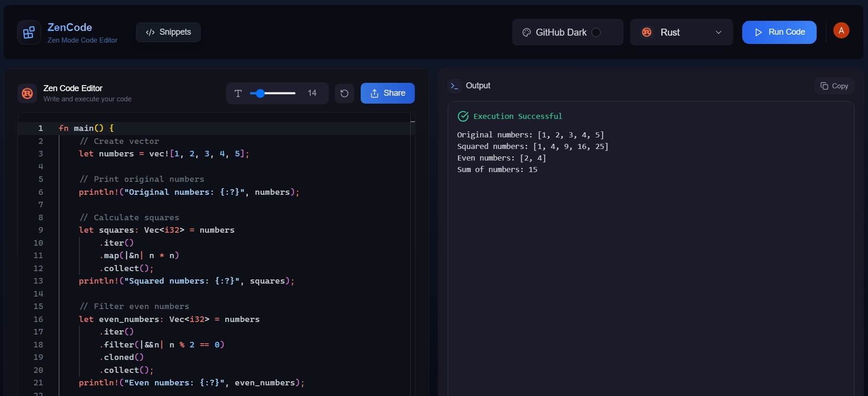868x396 pixels.
Task: Click the Rust language logo icon
Action: click(x=646, y=32)
